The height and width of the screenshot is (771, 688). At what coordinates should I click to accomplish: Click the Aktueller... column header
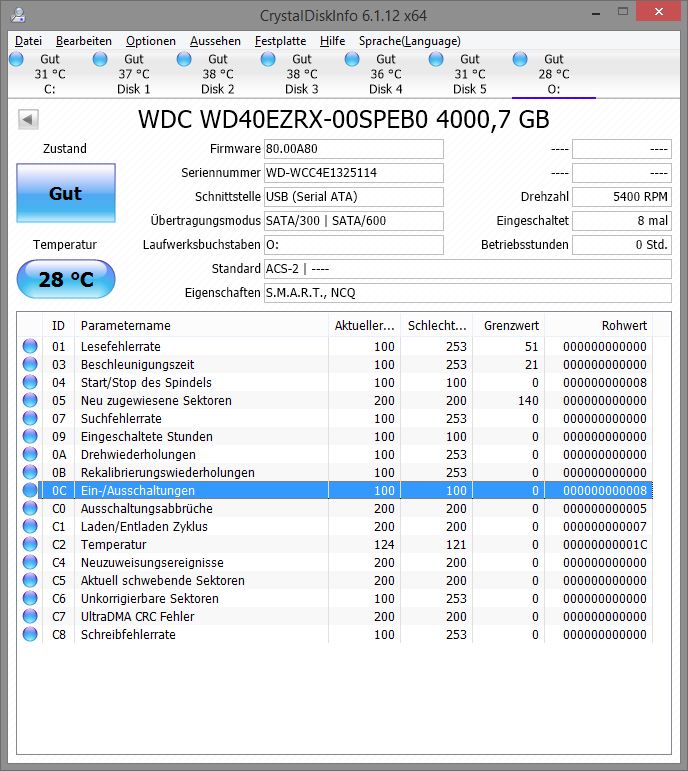[x=364, y=326]
